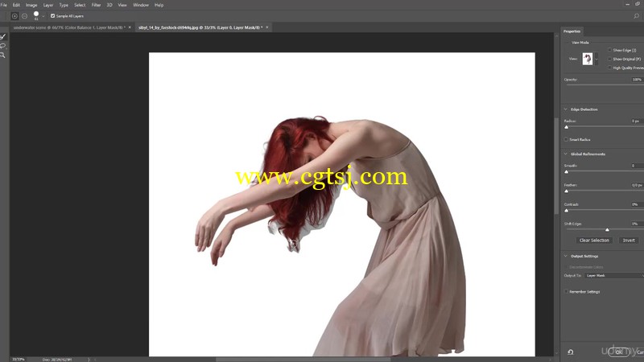Click the Radius slider handle
Screen dimensions: 644x362
[567, 127]
